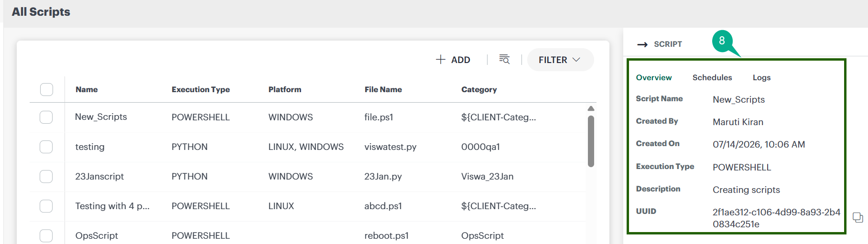868x244 pixels.
Task: Click the FILTER chevron arrow
Action: 576,60
